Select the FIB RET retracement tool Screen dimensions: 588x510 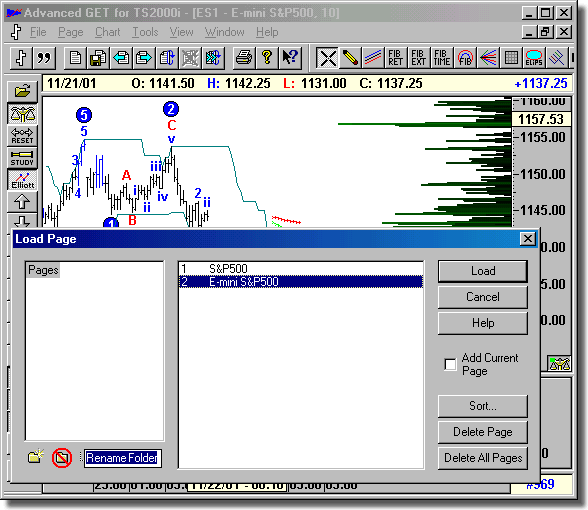point(396,58)
